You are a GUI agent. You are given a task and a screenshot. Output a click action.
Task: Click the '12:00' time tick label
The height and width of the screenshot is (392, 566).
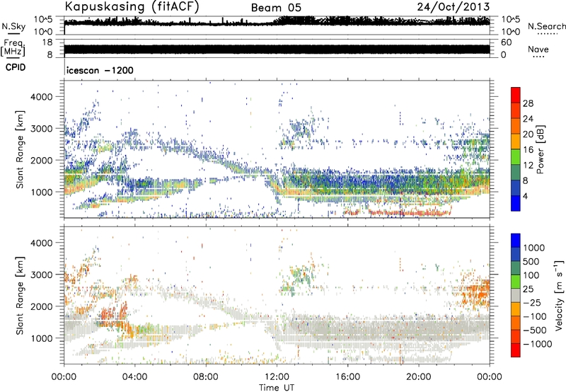click(277, 377)
